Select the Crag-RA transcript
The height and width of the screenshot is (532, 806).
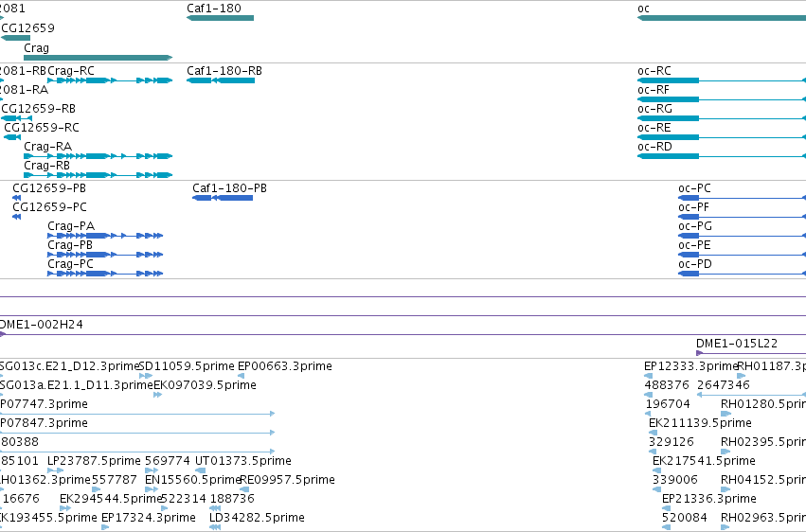[x=99, y=156]
